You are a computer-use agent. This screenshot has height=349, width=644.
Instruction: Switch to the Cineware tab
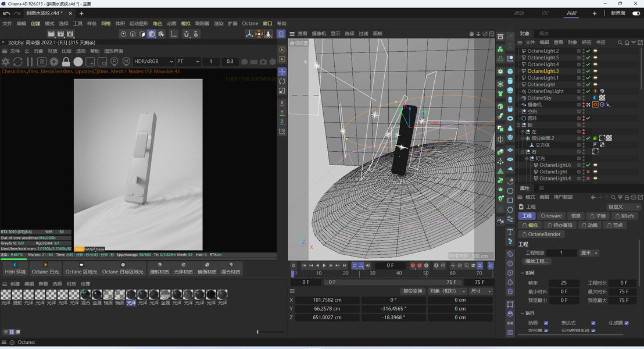[x=551, y=216]
